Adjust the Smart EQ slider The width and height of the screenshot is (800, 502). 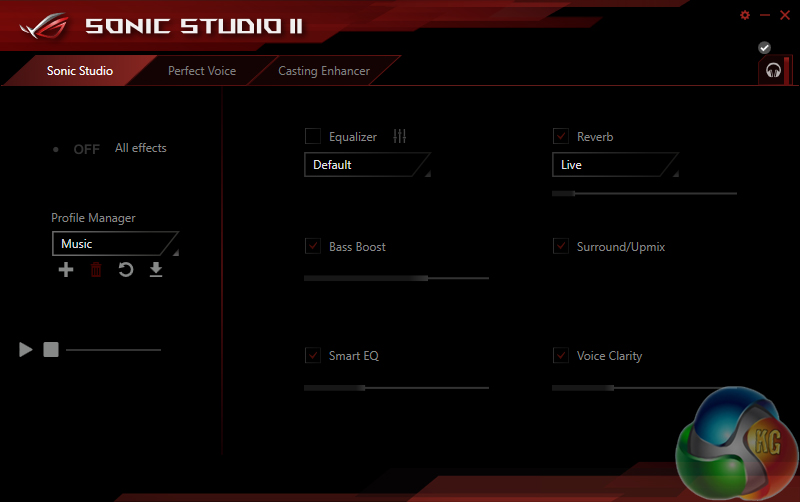(x=396, y=388)
